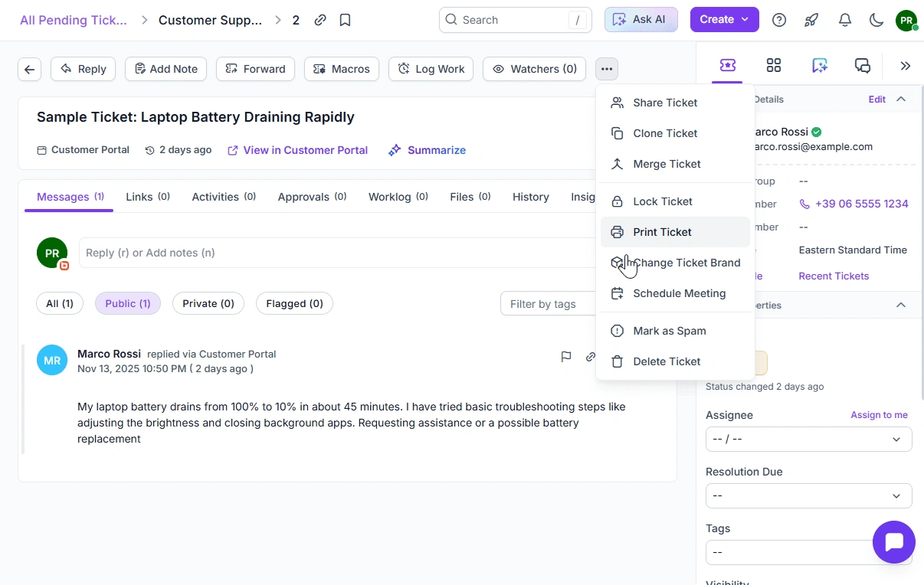Open the apps grid panel in right sidebar
924x585 pixels.
[x=773, y=66]
